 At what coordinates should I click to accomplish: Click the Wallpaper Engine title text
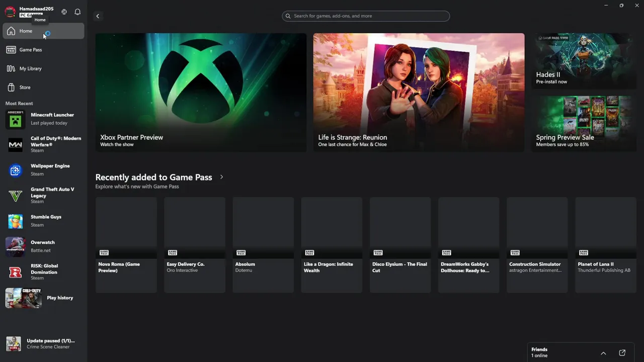pyautogui.click(x=50, y=166)
